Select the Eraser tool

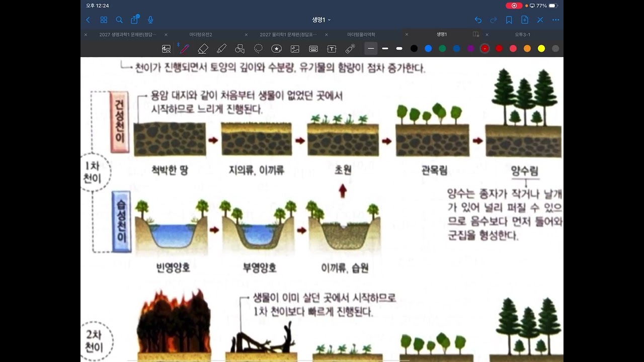pos(203,49)
